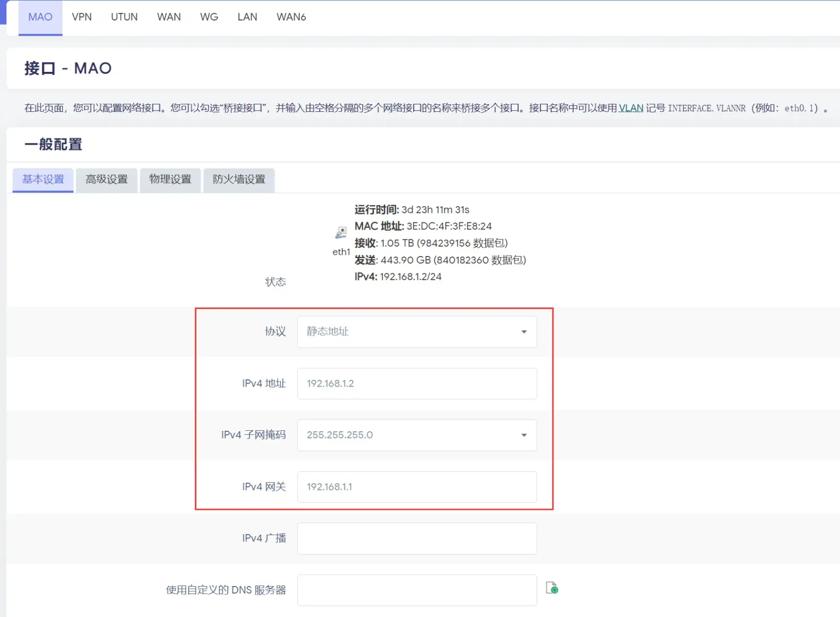Open the WAN6 interface tab

pos(291,17)
